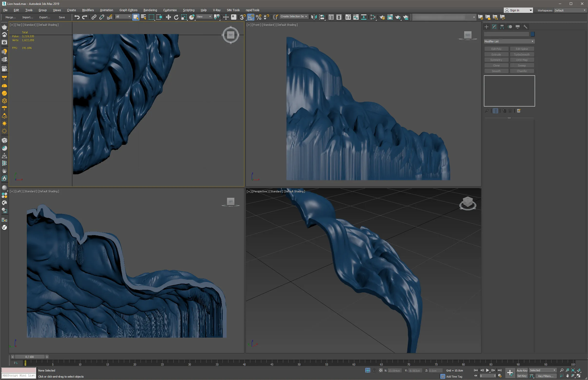Click the Set Key button

(522, 376)
